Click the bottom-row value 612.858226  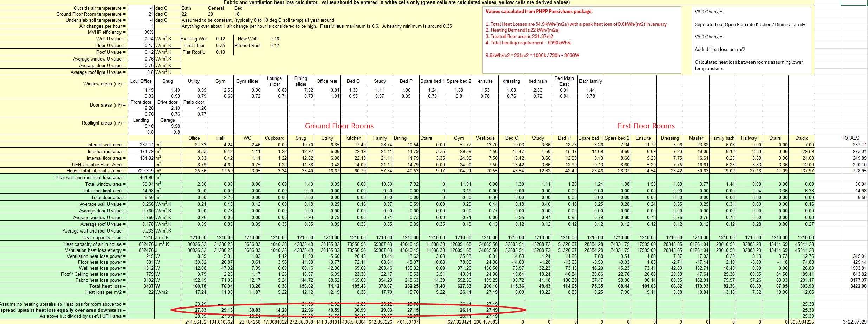(380, 322)
